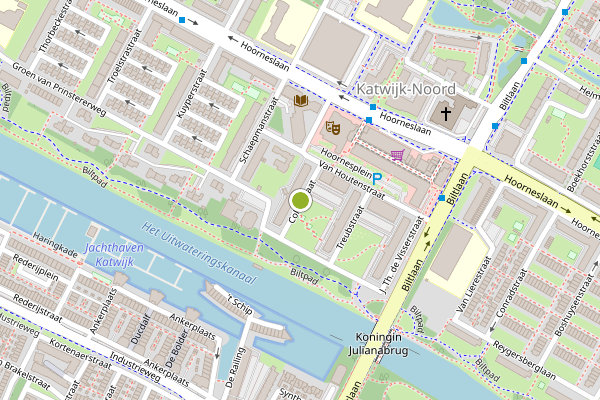Screen dimensions: 600x400
Task: Select the Schaepmanstraat street label
Action: [258, 131]
